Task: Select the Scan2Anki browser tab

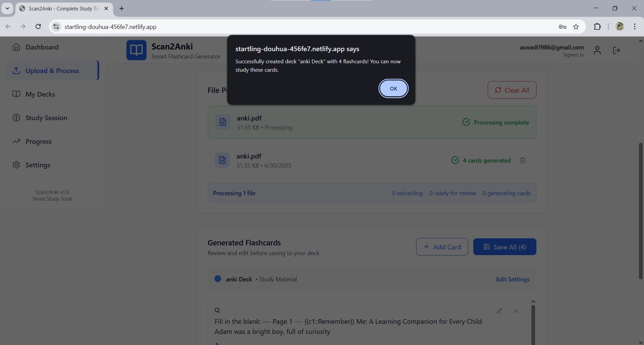Action: click(x=64, y=9)
